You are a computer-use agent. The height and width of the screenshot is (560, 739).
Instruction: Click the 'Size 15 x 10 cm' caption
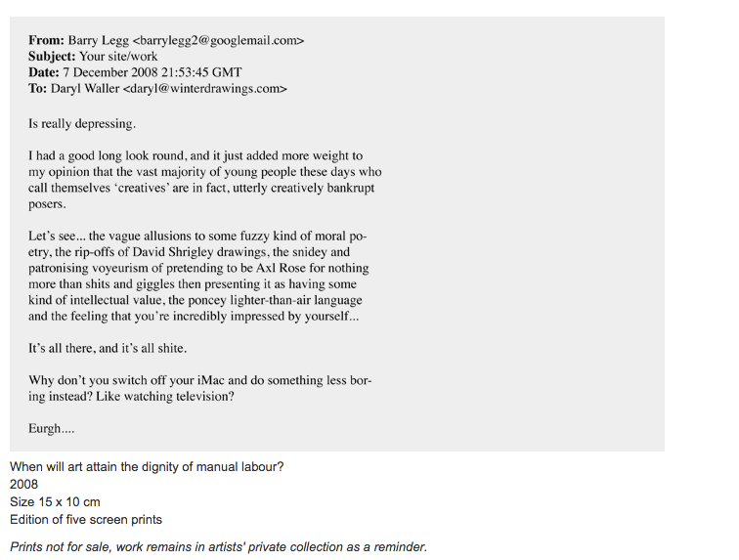(x=55, y=502)
